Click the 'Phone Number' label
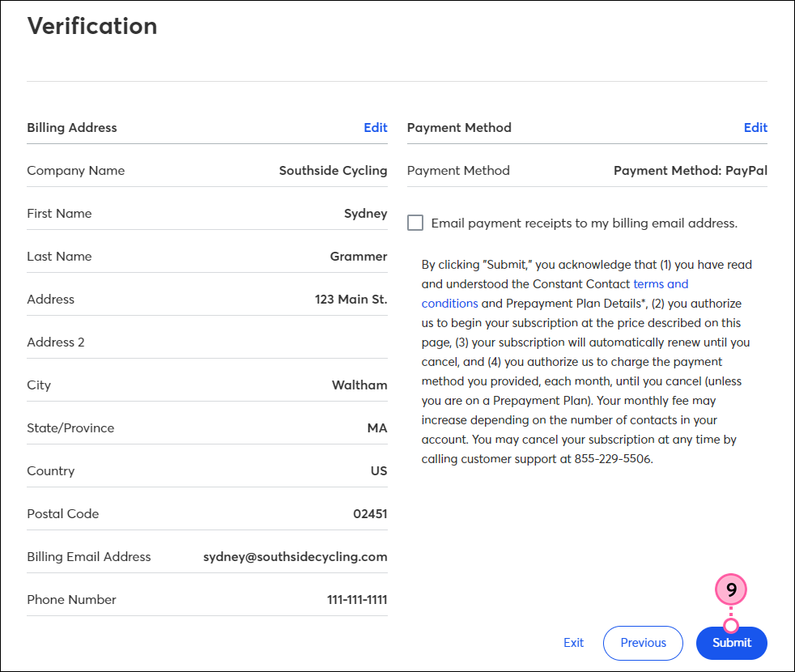Screen dimensions: 795x672 [x=71, y=599]
